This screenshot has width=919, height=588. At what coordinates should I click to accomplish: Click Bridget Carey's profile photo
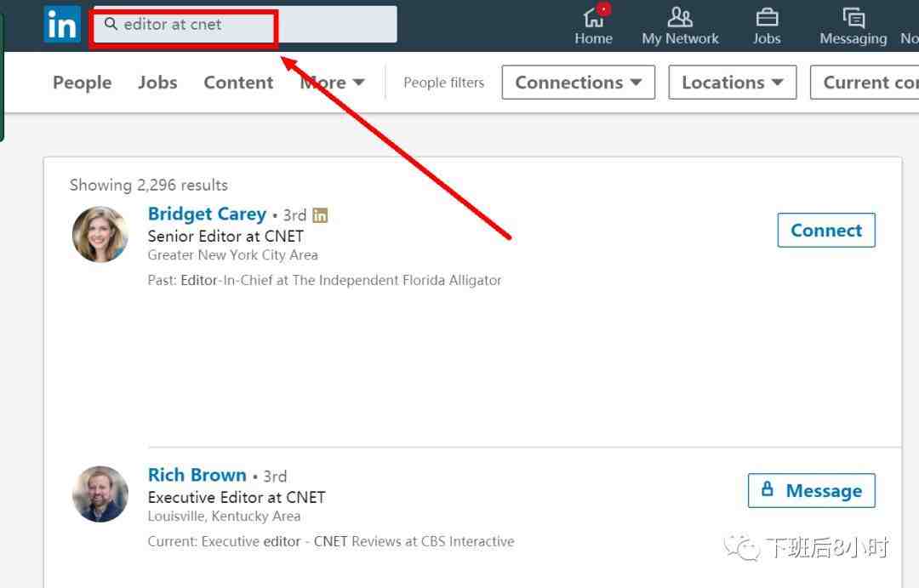click(100, 234)
